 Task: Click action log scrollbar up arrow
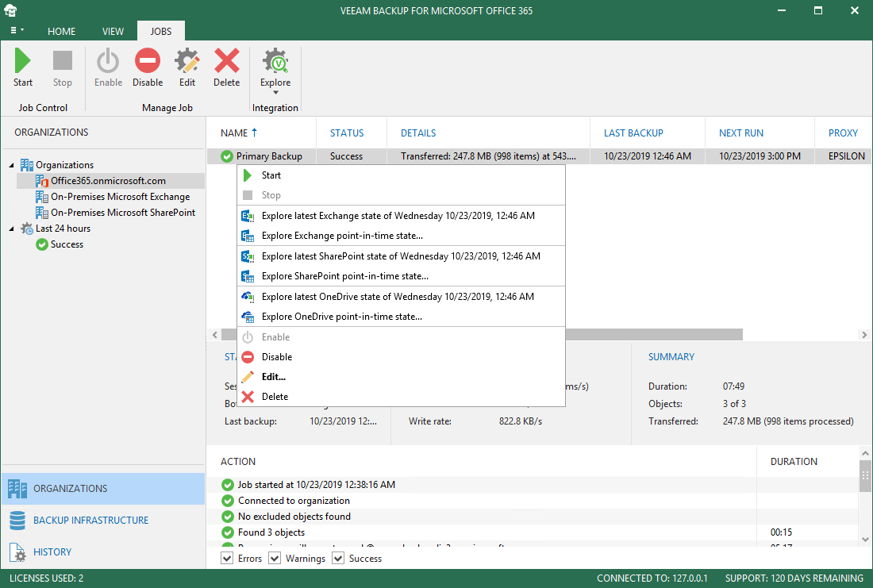(864, 452)
